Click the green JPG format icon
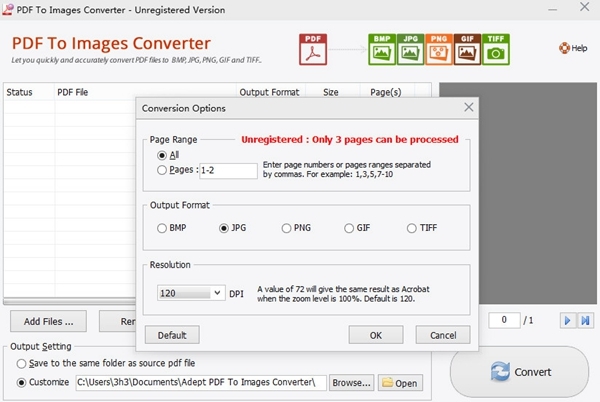600x402 pixels. (410, 50)
